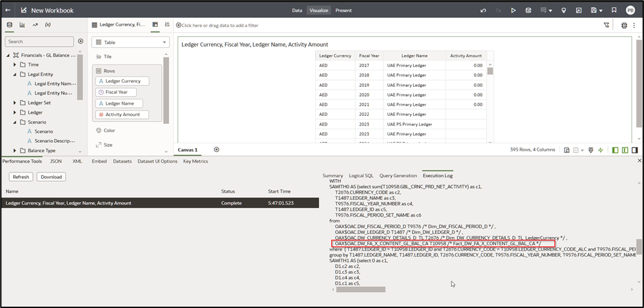Click the bookmark icon
Image resolution: width=644 pixels, height=308 pixels.
(x=614, y=11)
